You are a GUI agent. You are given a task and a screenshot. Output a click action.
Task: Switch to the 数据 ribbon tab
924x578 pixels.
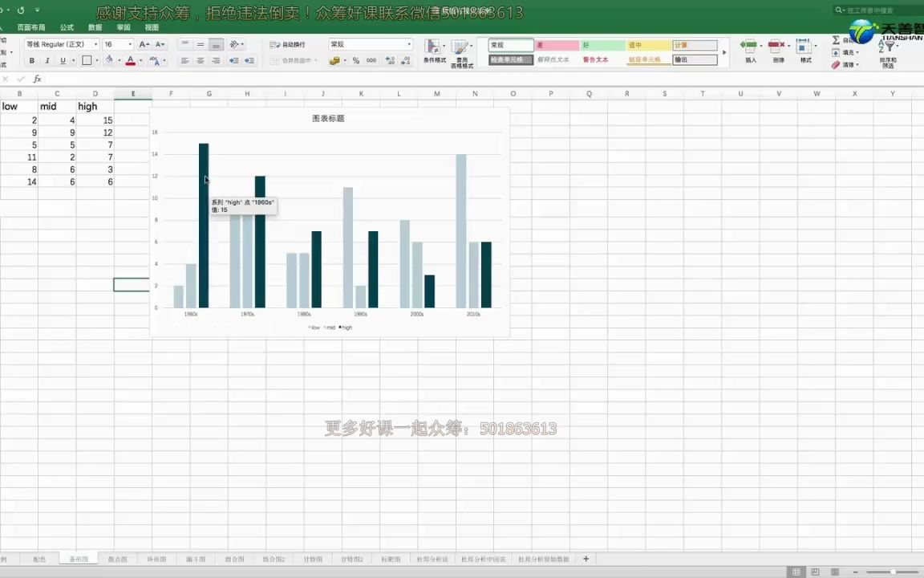coord(94,26)
